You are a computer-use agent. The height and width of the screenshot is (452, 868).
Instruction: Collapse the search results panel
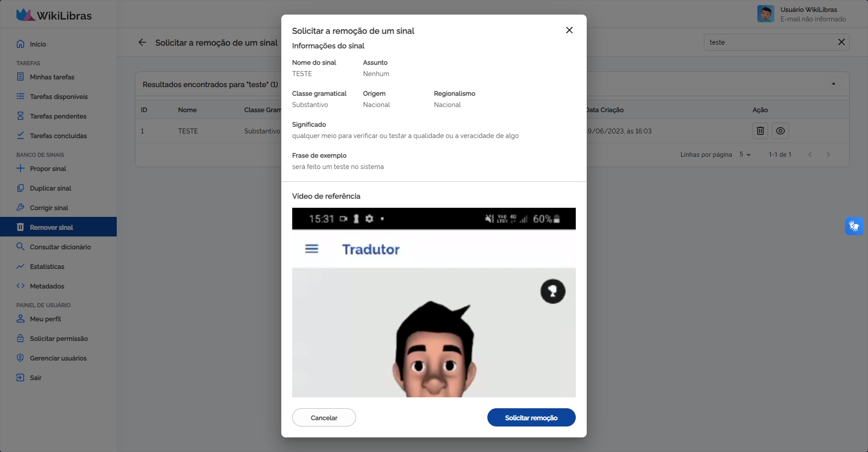pyautogui.click(x=833, y=84)
